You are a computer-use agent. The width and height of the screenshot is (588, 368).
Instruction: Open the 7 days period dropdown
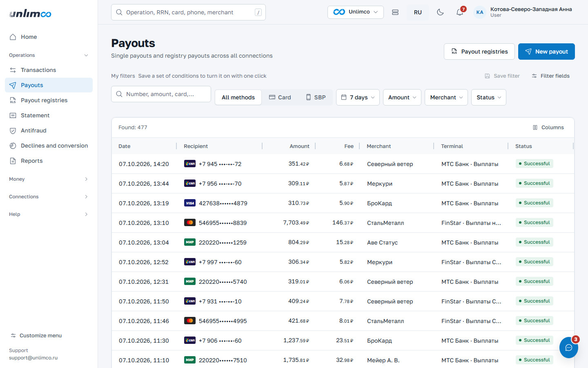358,97
